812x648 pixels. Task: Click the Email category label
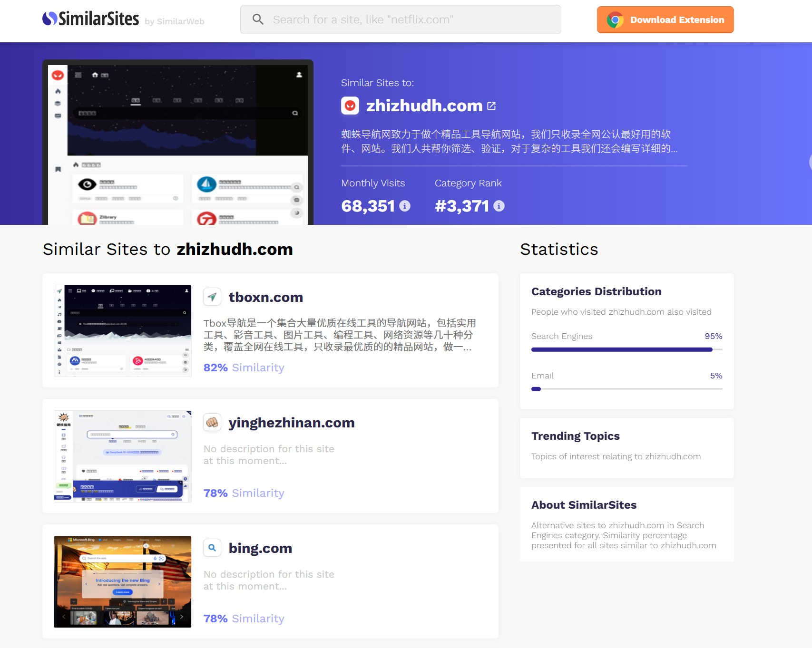point(542,376)
